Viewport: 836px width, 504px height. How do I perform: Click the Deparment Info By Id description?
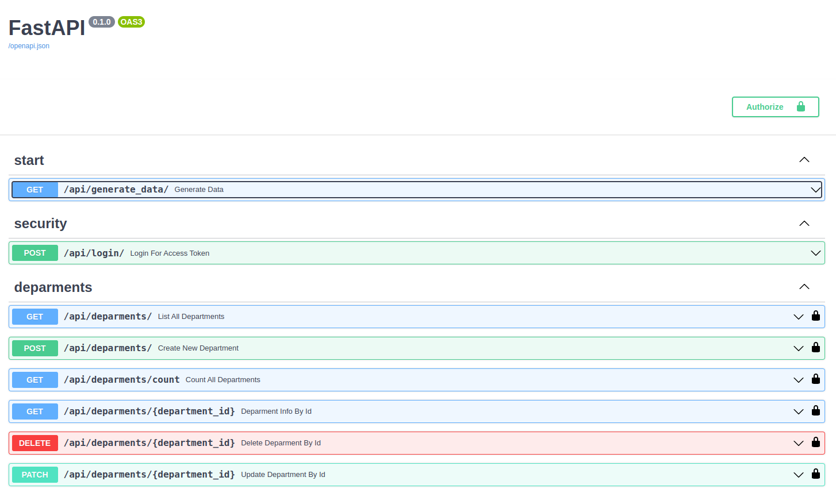click(277, 411)
